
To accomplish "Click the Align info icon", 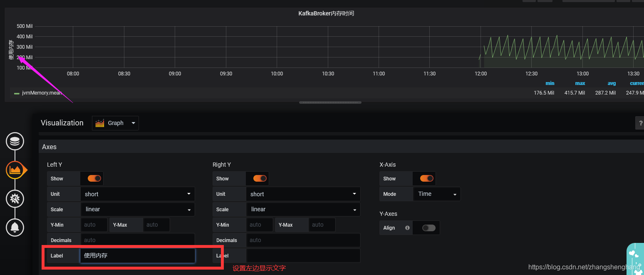I will click(x=407, y=228).
